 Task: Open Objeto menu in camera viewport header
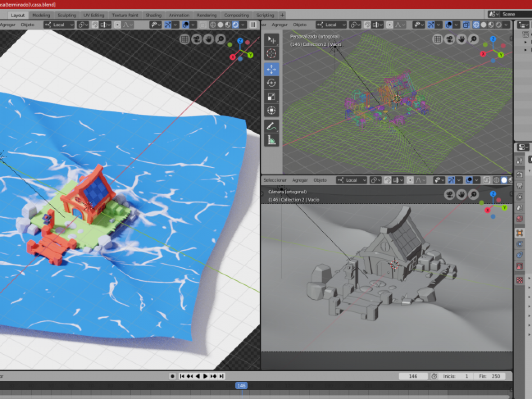[x=320, y=180]
